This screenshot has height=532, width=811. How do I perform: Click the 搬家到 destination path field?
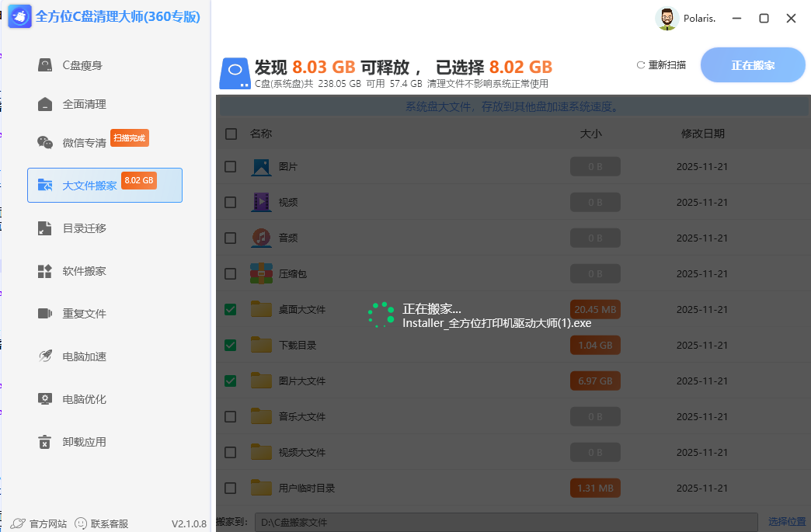tap(505, 521)
